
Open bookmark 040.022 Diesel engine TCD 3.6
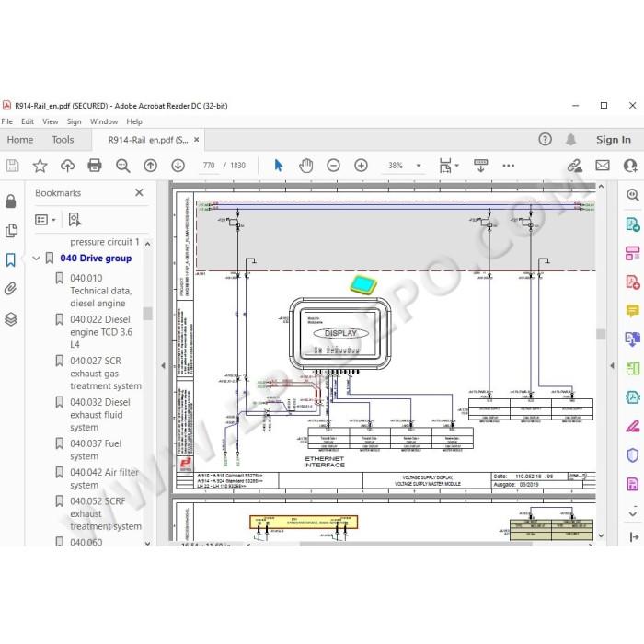[101, 332]
